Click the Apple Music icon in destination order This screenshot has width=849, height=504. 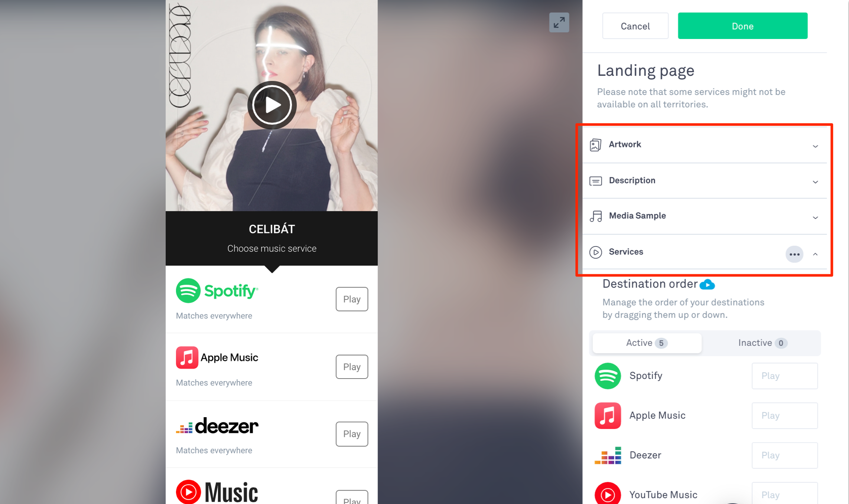[x=608, y=415]
